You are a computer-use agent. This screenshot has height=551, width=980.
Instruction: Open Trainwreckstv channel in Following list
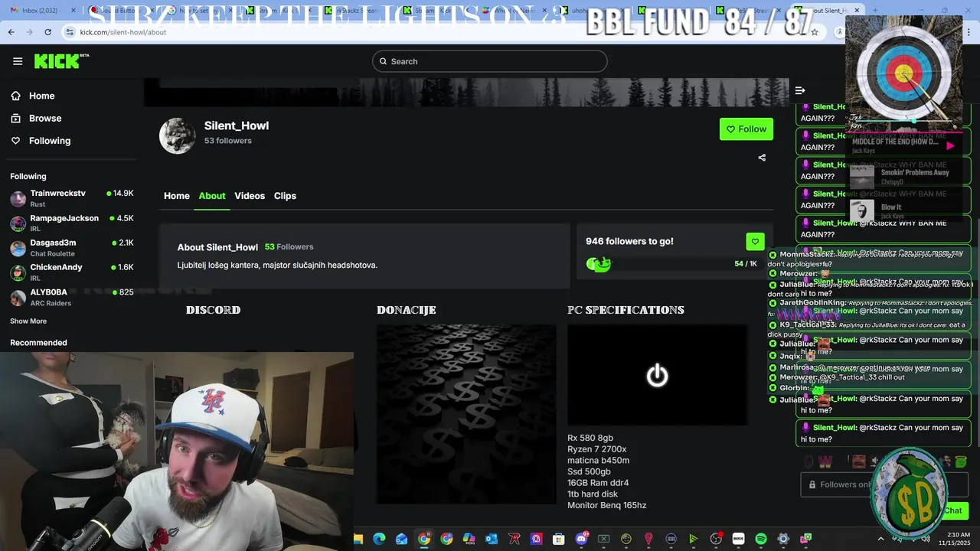click(72, 198)
